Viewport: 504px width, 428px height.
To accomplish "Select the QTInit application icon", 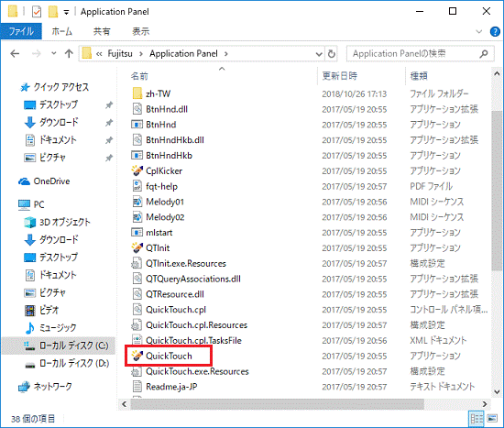I will click(x=137, y=248).
